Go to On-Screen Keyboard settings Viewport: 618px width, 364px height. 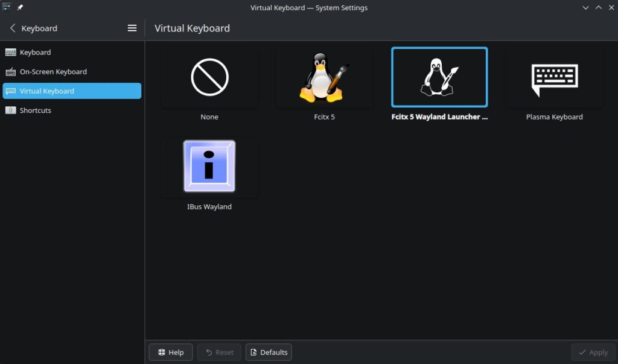53,72
